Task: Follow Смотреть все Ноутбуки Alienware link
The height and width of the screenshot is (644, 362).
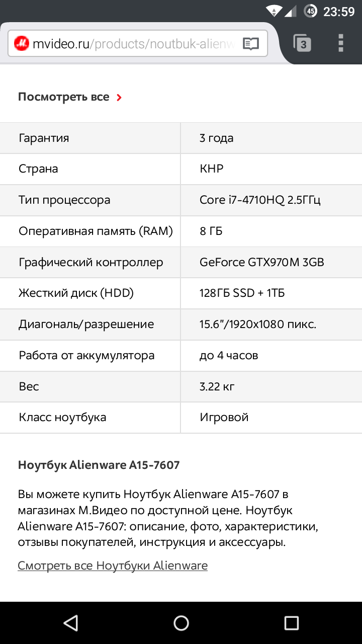Action: [x=113, y=566]
